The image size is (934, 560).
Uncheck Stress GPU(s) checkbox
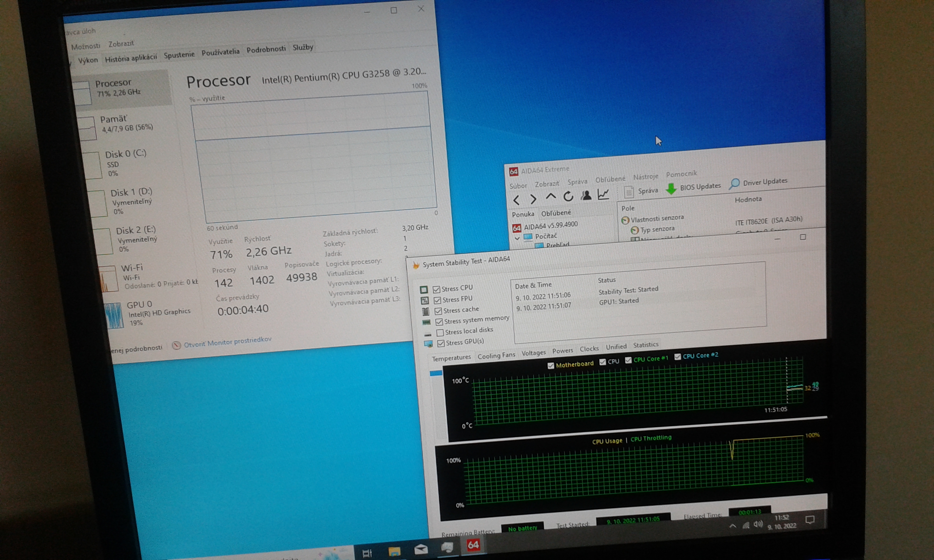pos(441,343)
